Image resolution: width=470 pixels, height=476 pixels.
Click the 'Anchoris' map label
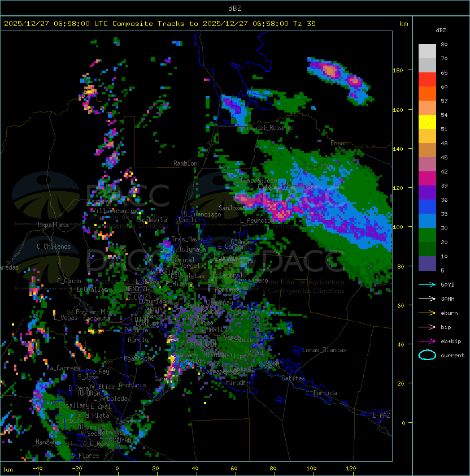point(132,385)
